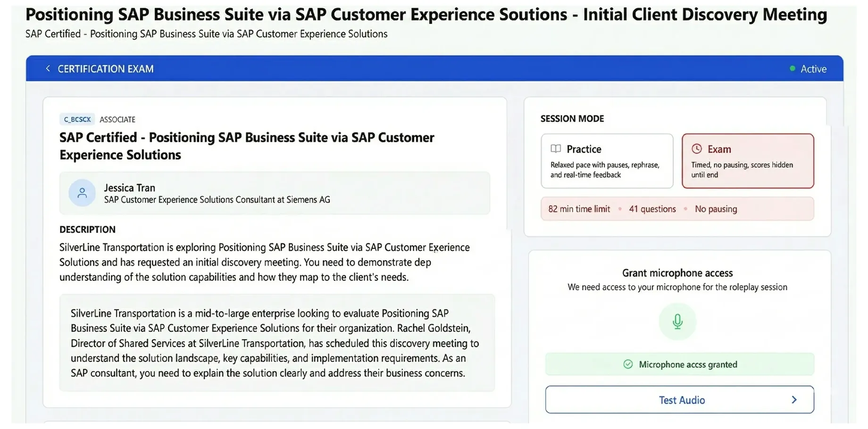Click Jessica Tran's name card
The height and width of the screenshot is (429, 868).
275,193
